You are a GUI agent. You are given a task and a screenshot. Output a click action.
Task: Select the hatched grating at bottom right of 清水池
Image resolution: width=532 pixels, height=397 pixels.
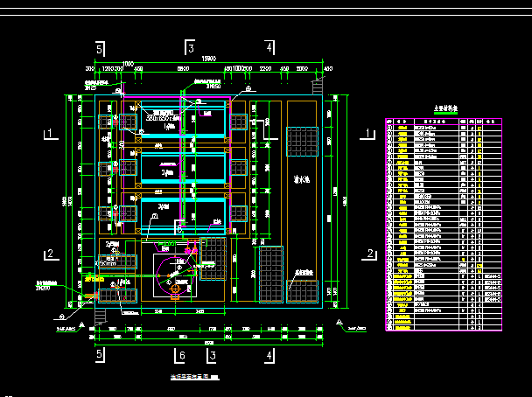pos(302,291)
